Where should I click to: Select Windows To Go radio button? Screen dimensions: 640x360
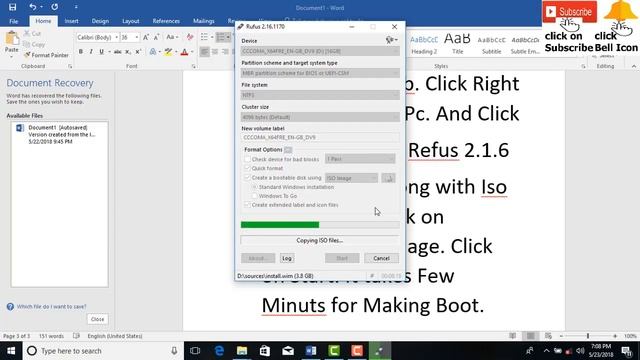(255, 196)
